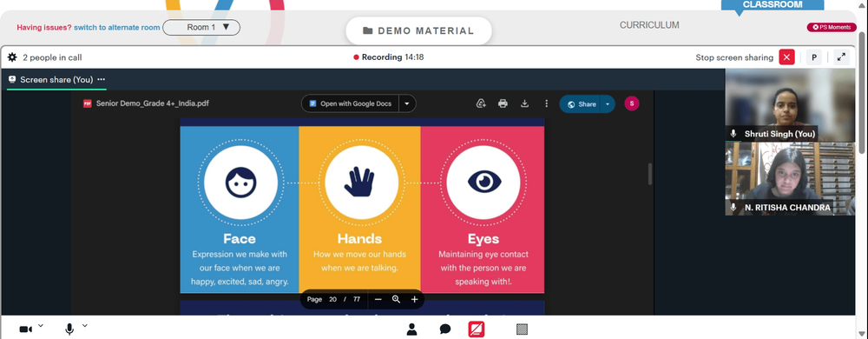Toggle the red screen share button
The image size is (868, 339).
tap(477, 329)
